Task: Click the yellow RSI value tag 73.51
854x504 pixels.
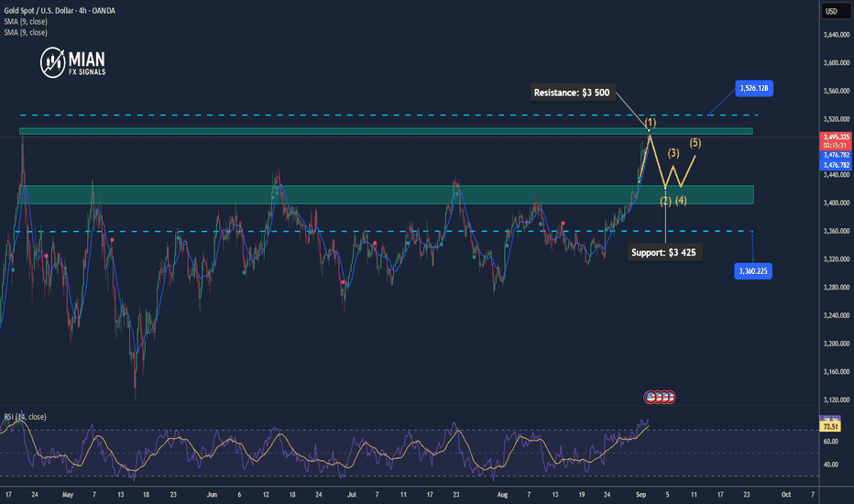Action: tap(830, 427)
